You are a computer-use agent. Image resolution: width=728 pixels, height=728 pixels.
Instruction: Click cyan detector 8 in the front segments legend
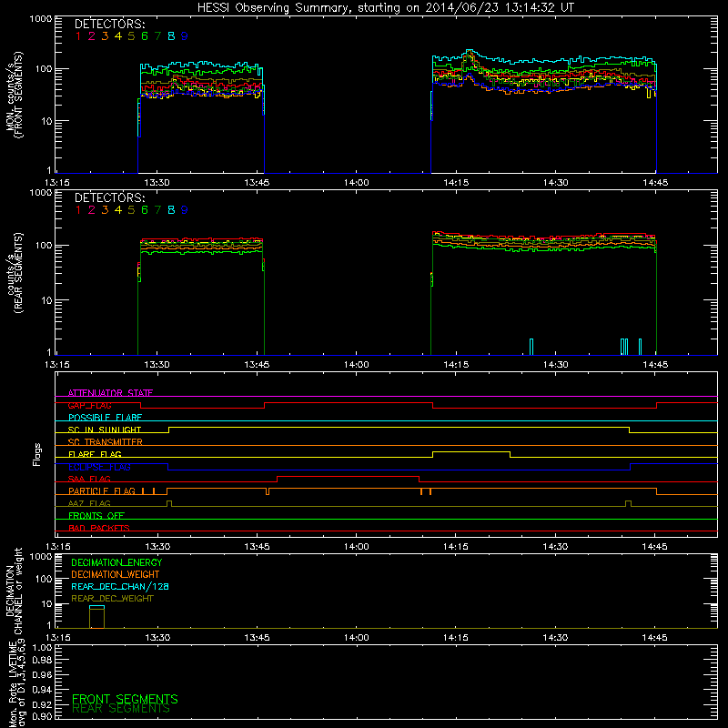tap(171, 36)
